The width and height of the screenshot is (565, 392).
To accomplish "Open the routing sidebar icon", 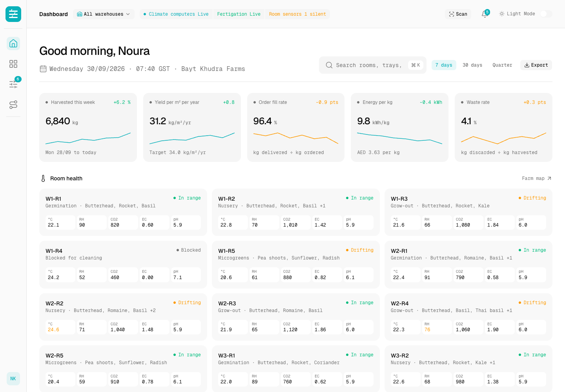I will click(x=13, y=105).
